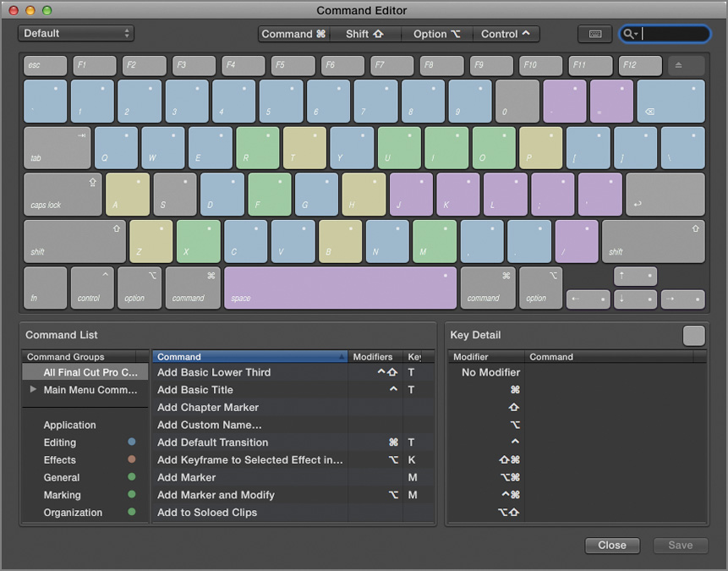The height and width of the screenshot is (571, 728).
Task: Select the left option key
Action: point(140,288)
